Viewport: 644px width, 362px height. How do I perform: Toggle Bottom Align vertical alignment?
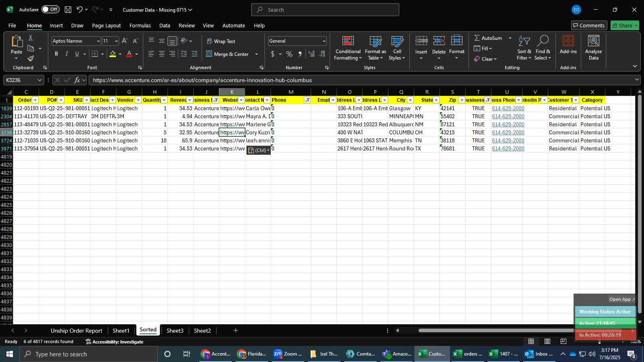click(172, 41)
